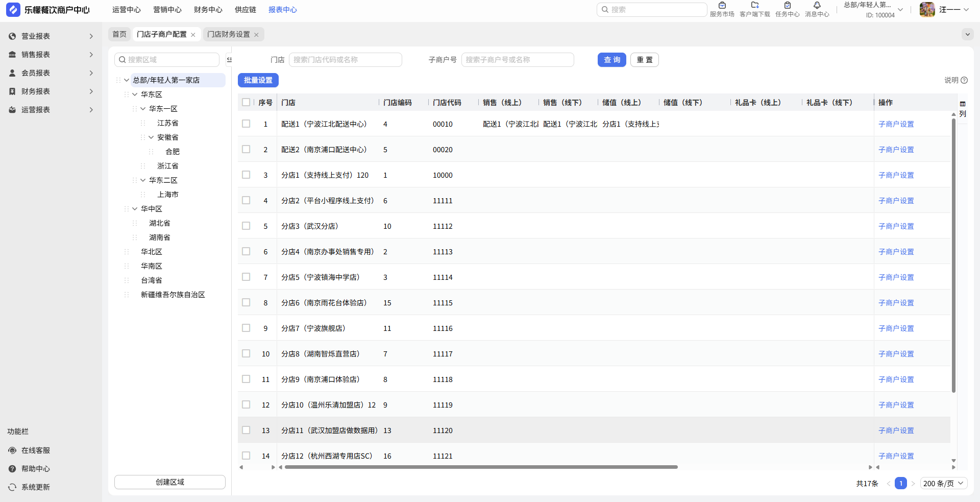980x502 pixels.
Task: Open the 供应链 menu
Action: pyautogui.click(x=246, y=10)
